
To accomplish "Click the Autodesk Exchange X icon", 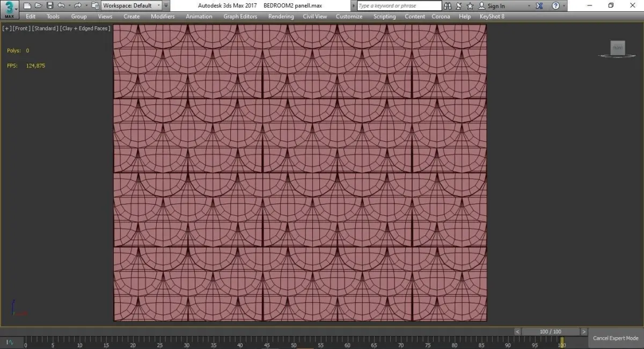I will click(539, 6).
